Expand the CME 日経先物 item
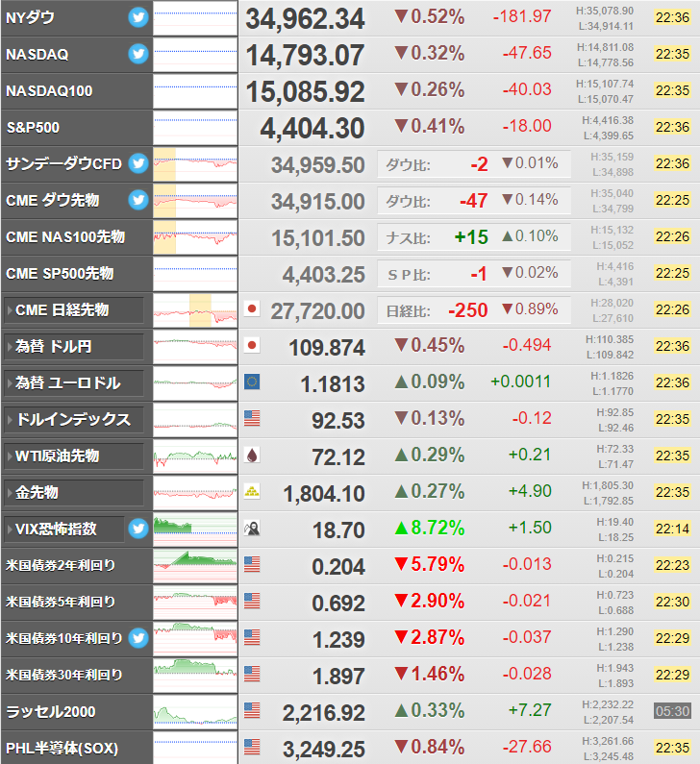This screenshot has height=764, width=700. click(x=74, y=309)
